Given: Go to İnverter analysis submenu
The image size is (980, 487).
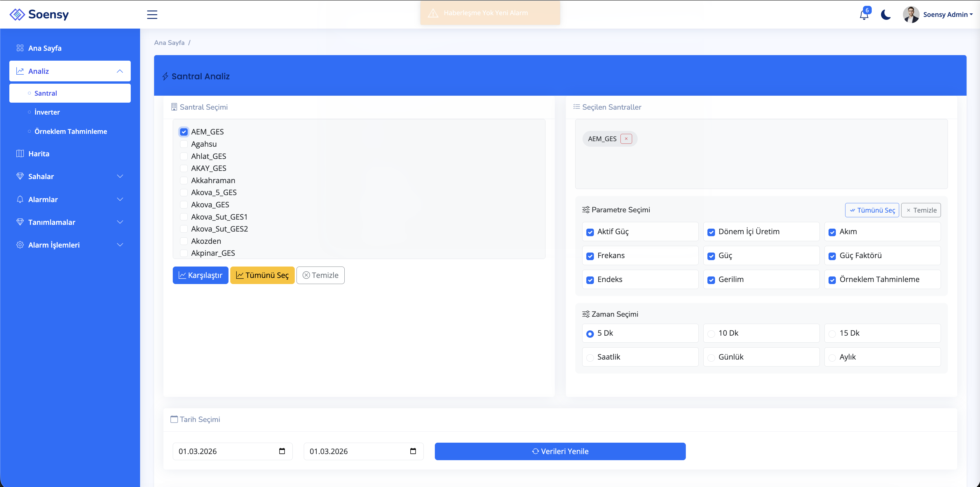Looking at the screenshot, I should point(47,112).
